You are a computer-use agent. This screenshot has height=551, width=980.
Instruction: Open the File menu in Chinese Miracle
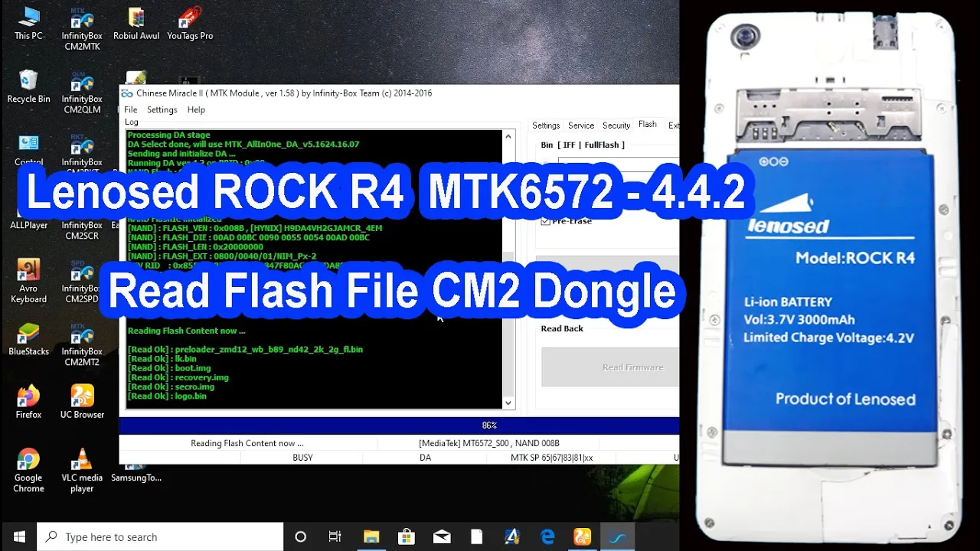[x=131, y=109]
